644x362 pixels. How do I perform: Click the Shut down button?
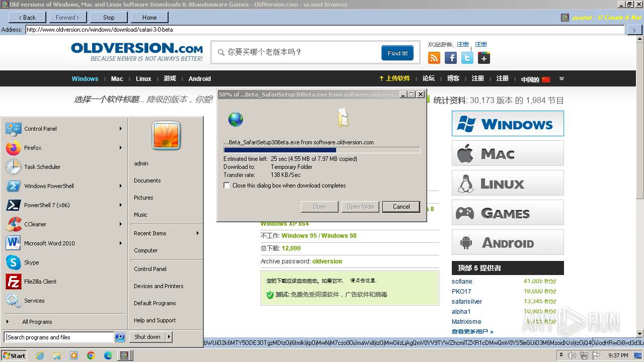coord(147,337)
